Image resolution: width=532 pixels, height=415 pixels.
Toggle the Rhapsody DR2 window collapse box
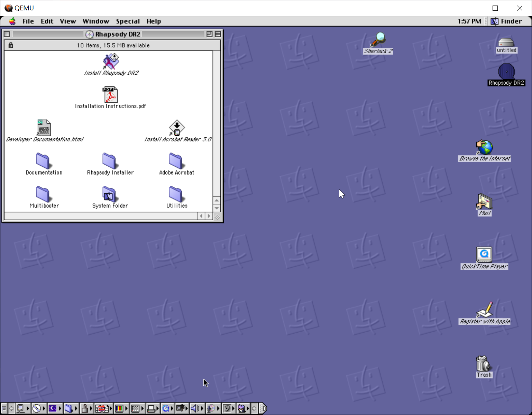[218, 34]
